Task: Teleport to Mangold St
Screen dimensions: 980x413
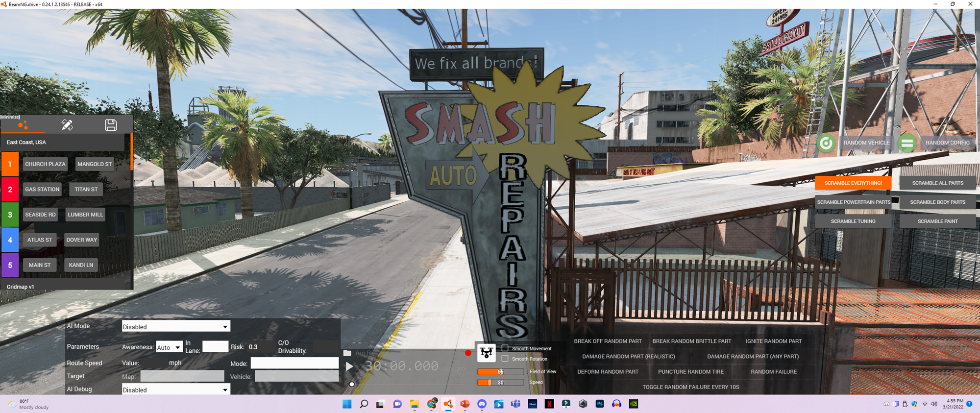Action: [x=95, y=164]
